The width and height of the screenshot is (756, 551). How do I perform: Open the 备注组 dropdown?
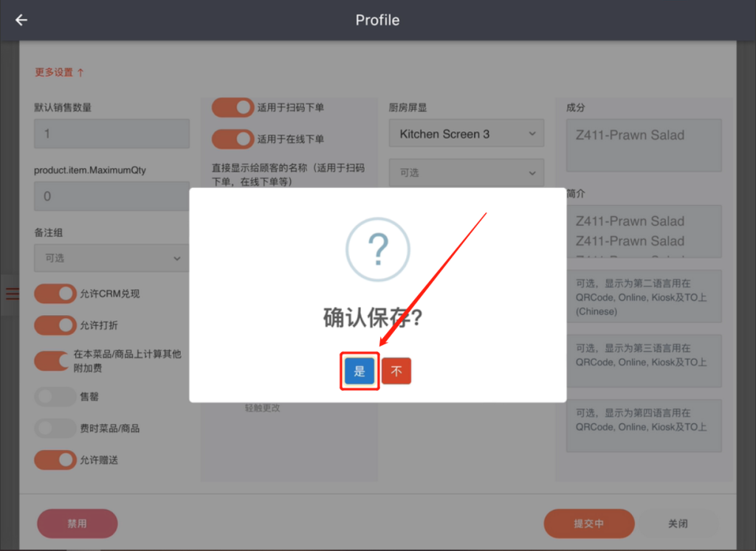pyautogui.click(x=112, y=258)
